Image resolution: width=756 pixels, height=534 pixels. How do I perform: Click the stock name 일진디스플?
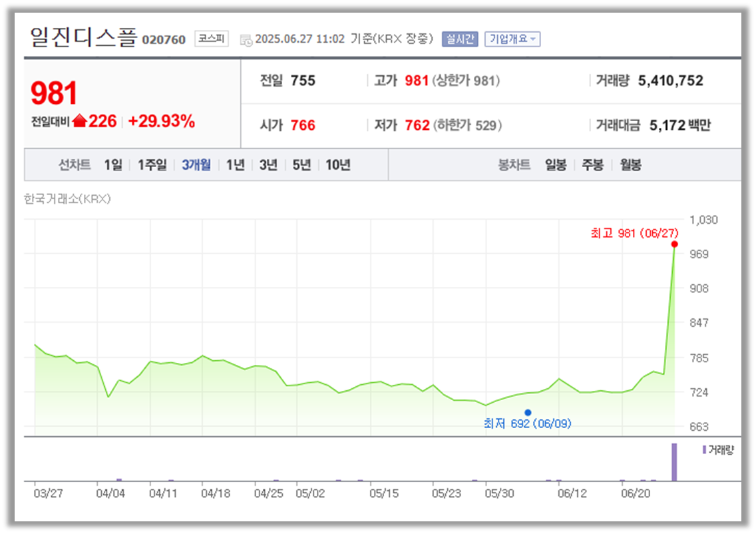(x=83, y=37)
